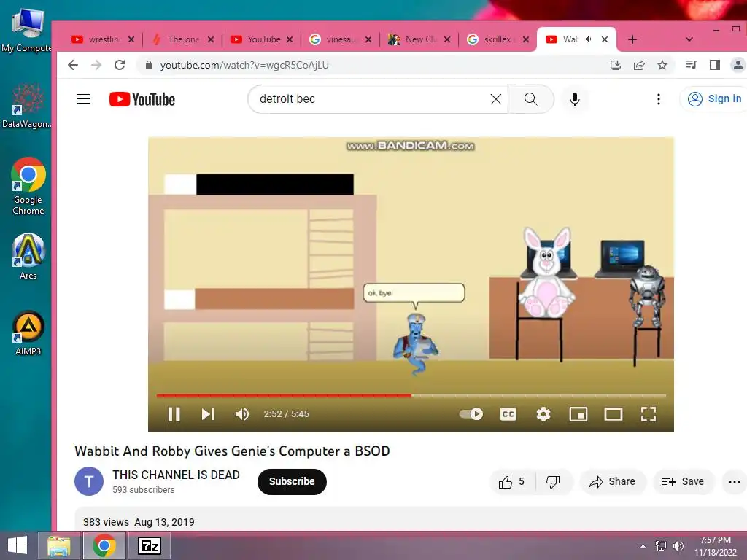This screenshot has width=747, height=560.
Task: Open video player settings gear
Action: (543, 414)
